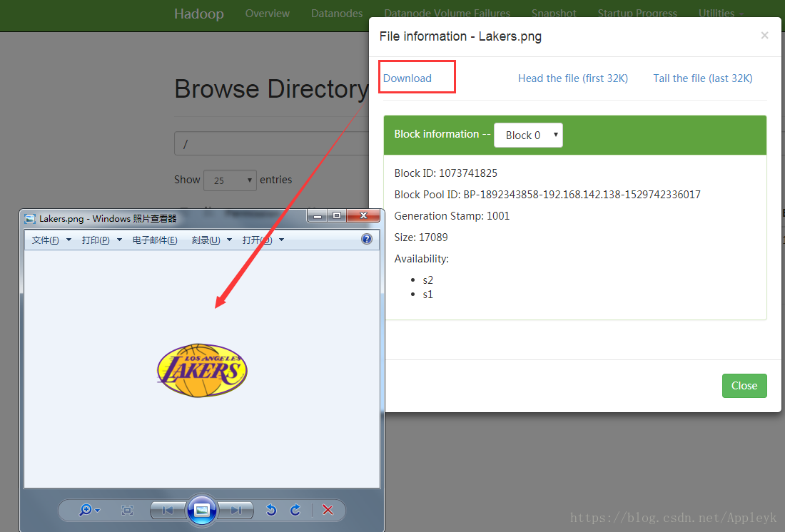Click Block ID: 1073741825 text
Screen dimensions: 785x532
[x=445, y=173]
